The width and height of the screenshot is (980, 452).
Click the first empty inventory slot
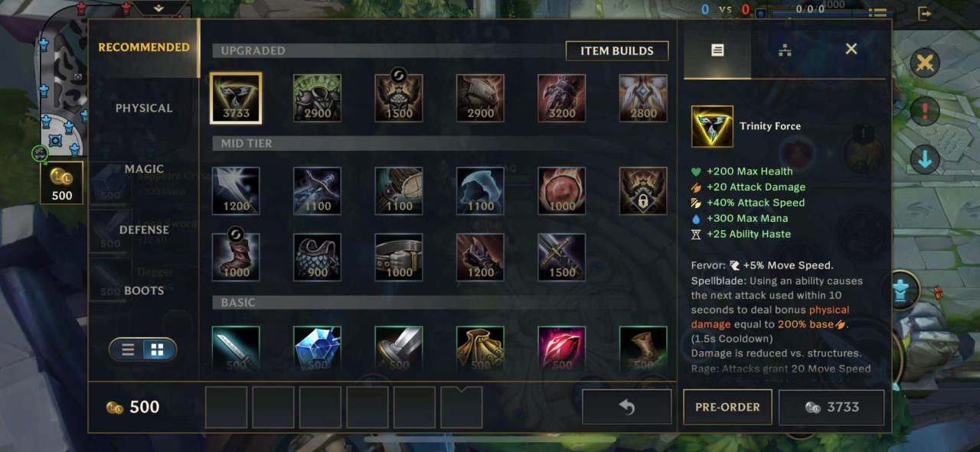227,407
